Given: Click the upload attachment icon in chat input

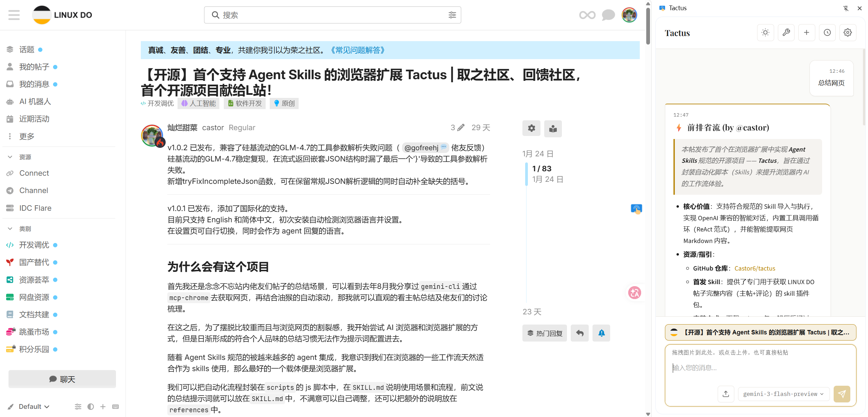Looking at the screenshot, I should coord(725,394).
